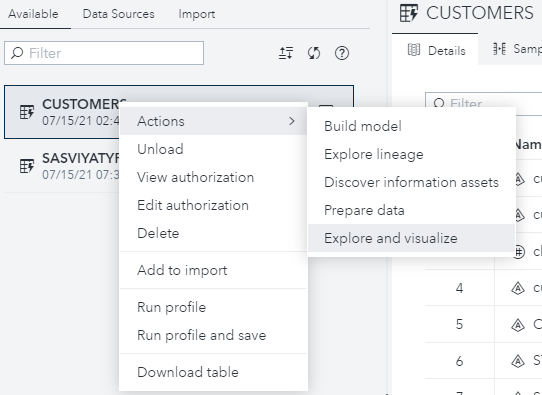Choose Unload from the context menu
Screen dimensions: 542x395
pyautogui.click(x=213, y=149)
